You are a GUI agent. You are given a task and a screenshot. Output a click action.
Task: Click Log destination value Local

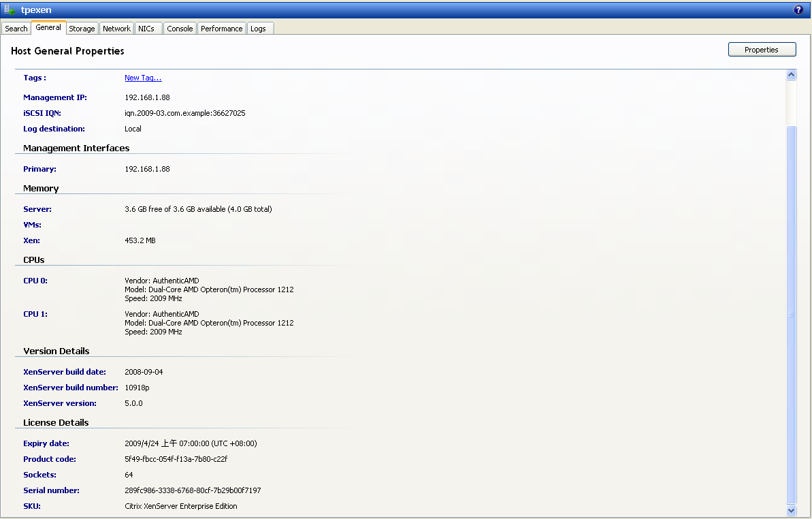tap(133, 129)
